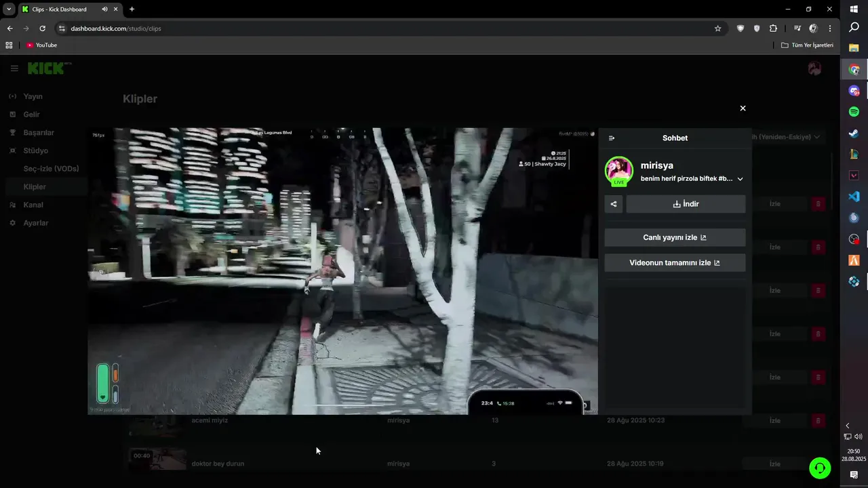
Task: Reload the page
Action: (x=42, y=28)
